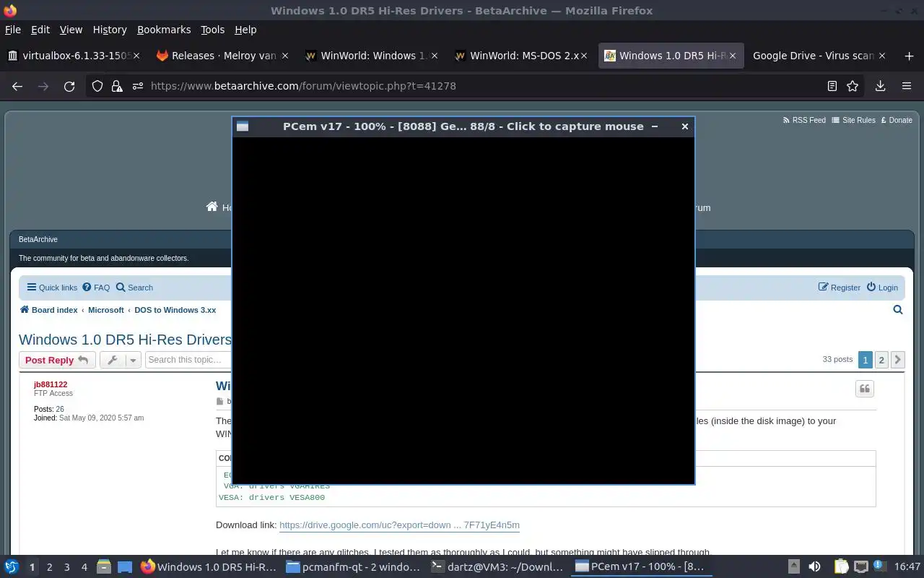Open the FAQ link
The width and height of the screenshot is (924, 578).
96,288
